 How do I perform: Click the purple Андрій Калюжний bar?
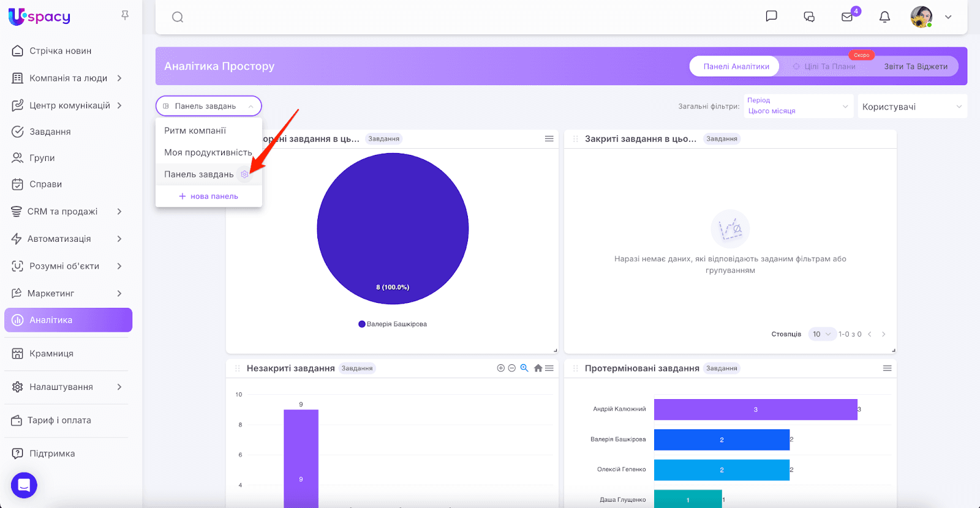755,409
